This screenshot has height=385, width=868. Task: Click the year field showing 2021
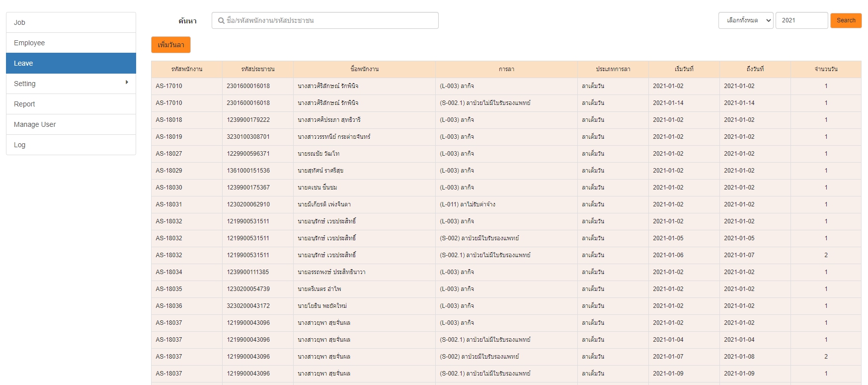[x=801, y=20]
